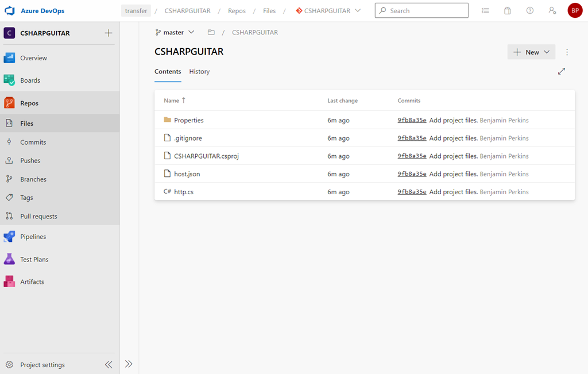Expand the collapsed left panel chevron
This screenshot has width=588, height=374.
[x=129, y=363]
